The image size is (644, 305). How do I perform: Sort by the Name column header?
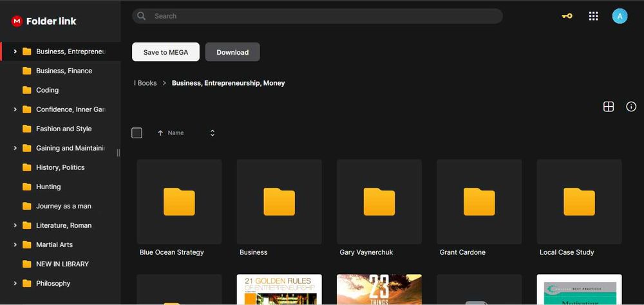click(176, 133)
